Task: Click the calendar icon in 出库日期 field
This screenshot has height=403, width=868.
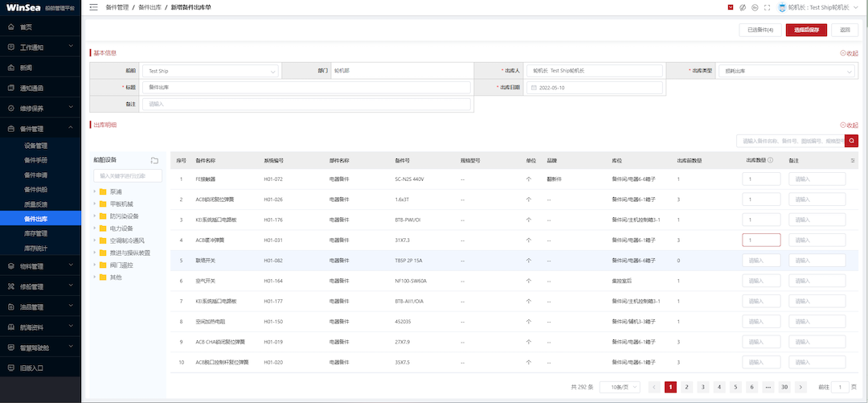Action: (534, 88)
